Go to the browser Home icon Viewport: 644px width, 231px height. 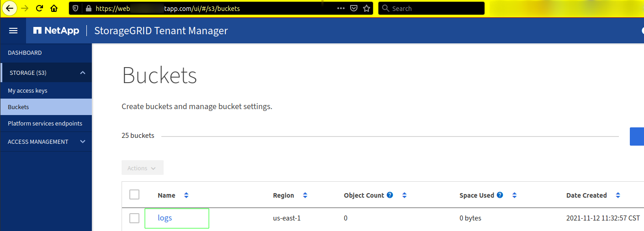pyautogui.click(x=54, y=8)
